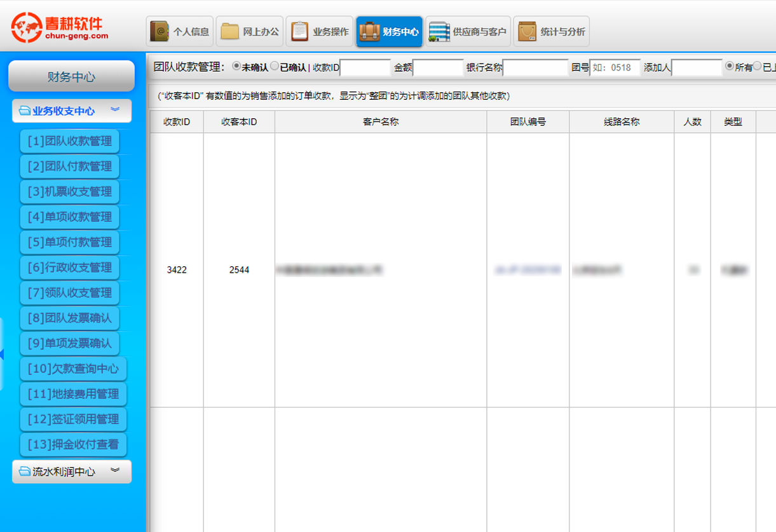The height and width of the screenshot is (532, 776).
Task: Collapse sidebar using left edge arrow
Action: 2,353
